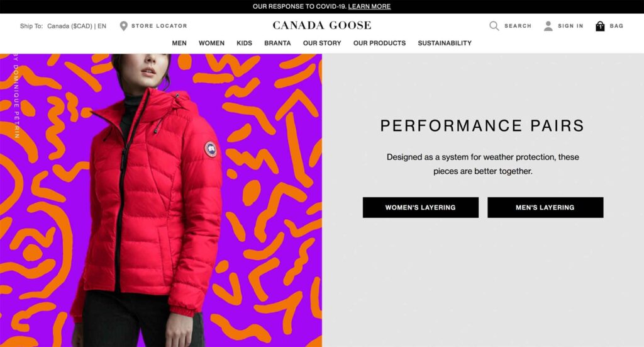Click the Sign In text link
644x347 pixels.
[570, 26]
